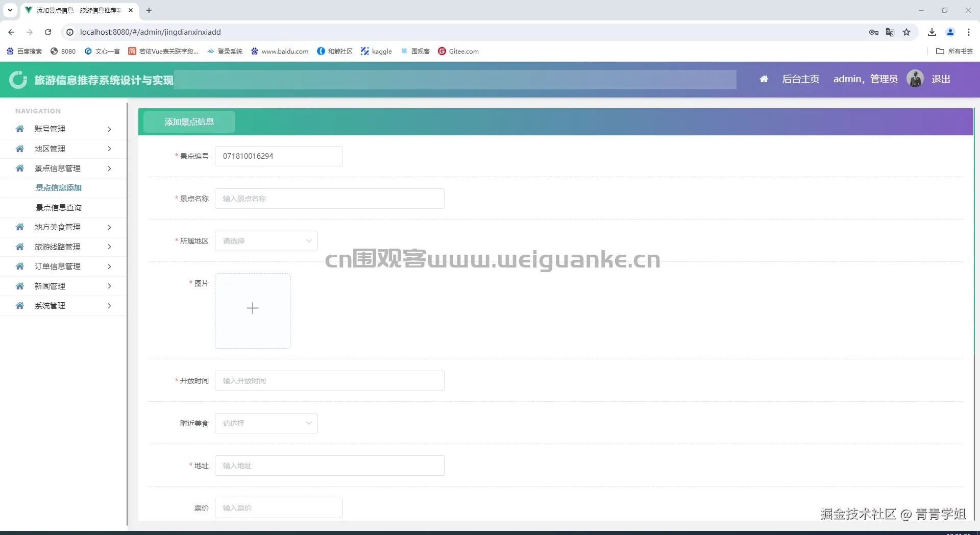Select 景点信息查询 in the sidebar
980x535 pixels.
click(x=58, y=207)
